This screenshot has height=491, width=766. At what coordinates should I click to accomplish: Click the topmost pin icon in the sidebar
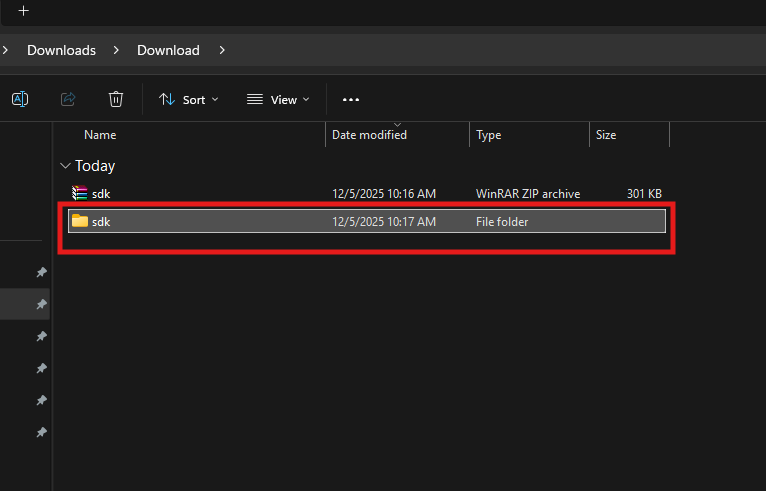tap(41, 272)
